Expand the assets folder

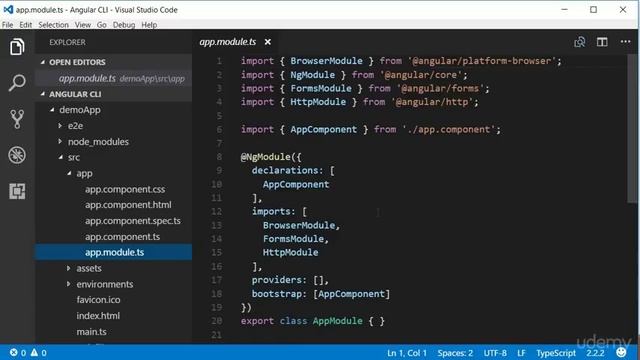coord(69,268)
